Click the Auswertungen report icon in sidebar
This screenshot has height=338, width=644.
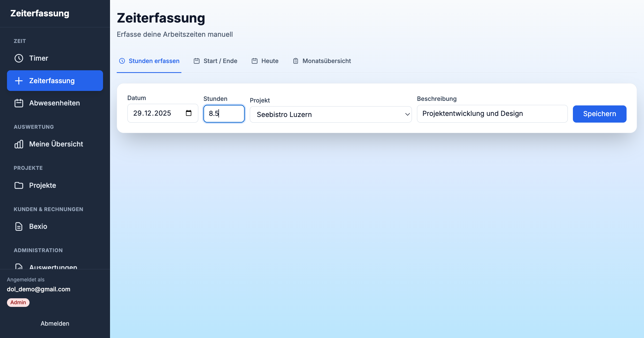pyautogui.click(x=19, y=267)
